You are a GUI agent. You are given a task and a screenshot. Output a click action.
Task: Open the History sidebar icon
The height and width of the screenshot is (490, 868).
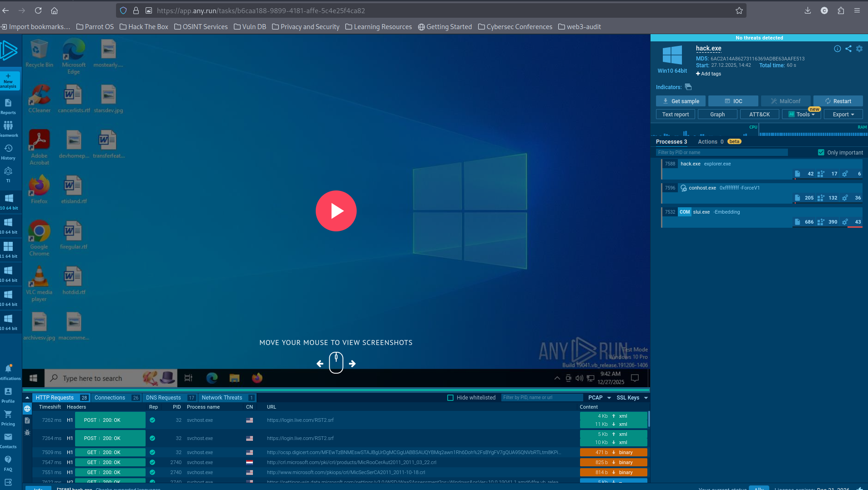[8, 152]
